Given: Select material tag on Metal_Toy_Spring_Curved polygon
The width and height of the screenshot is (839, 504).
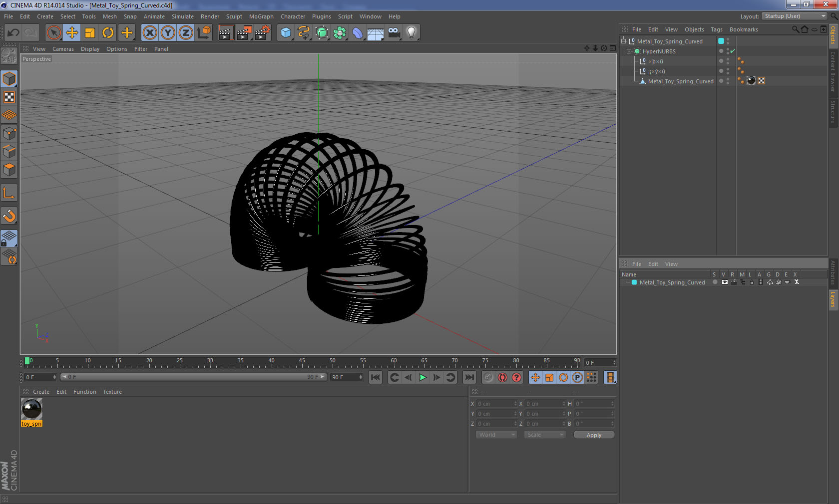Looking at the screenshot, I should click(751, 81).
